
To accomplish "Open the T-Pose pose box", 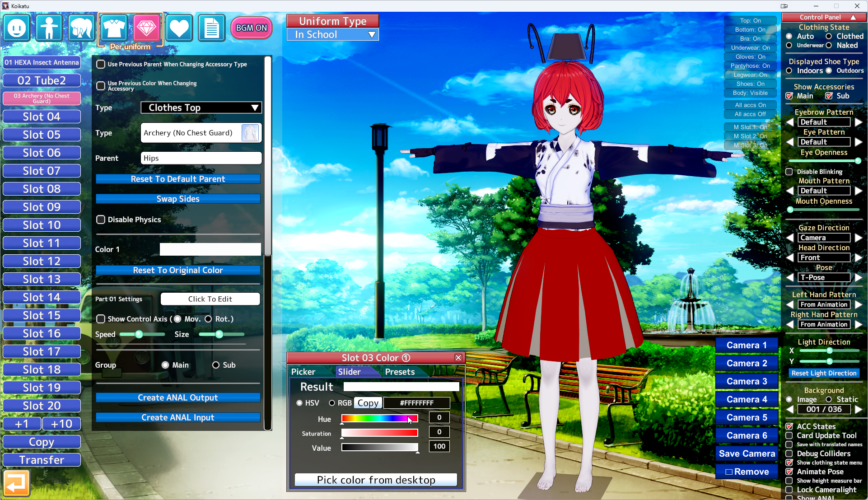I will [x=824, y=277].
